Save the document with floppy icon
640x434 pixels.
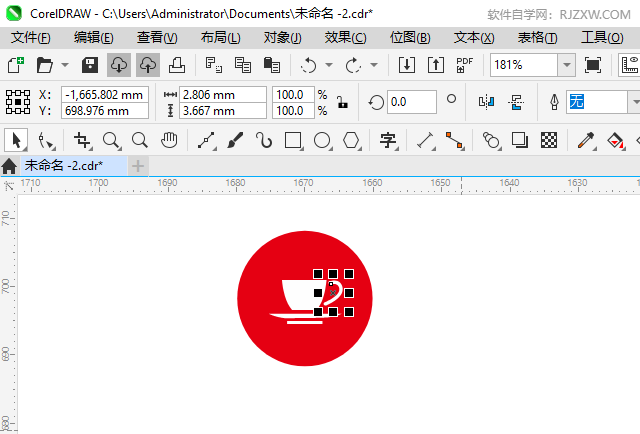tap(90, 65)
